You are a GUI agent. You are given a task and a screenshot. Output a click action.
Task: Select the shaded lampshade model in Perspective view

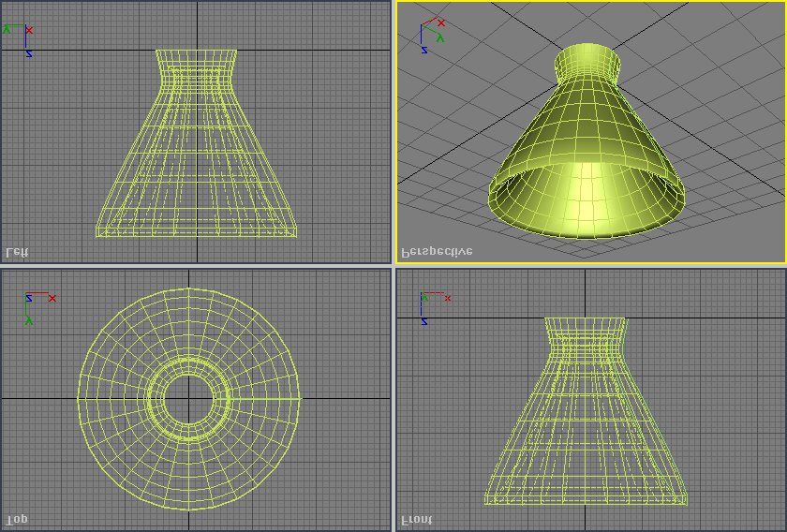[587, 140]
